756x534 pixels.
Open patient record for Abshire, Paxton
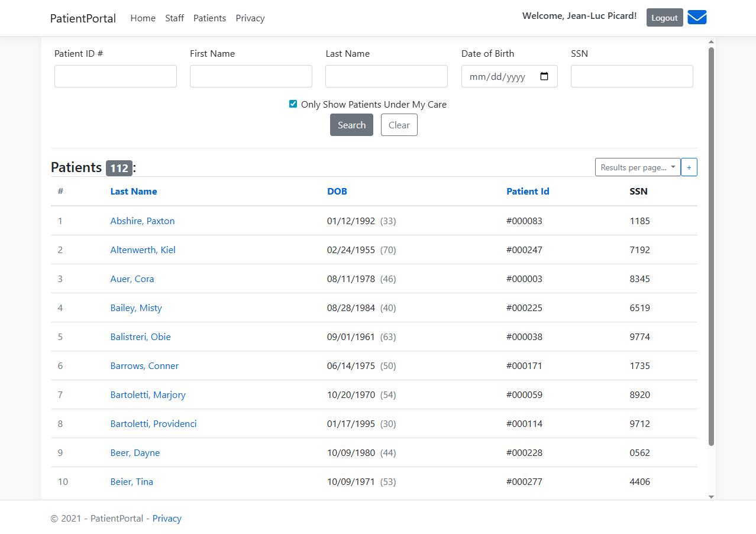[142, 221]
